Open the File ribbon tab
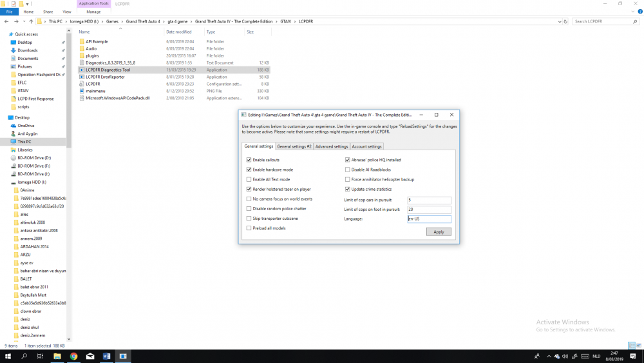The image size is (644, 363). click(9, 12)
